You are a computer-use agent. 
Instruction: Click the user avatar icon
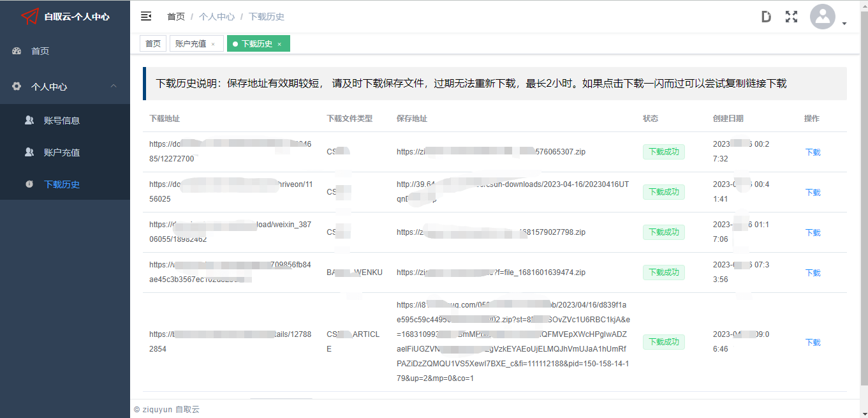(x=822, y=17)
